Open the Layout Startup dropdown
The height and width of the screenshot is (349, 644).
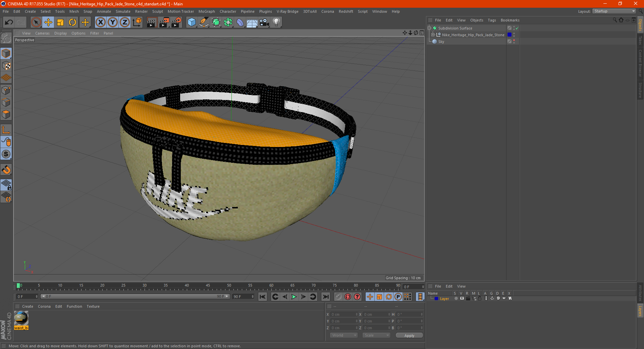coord(614,11)
